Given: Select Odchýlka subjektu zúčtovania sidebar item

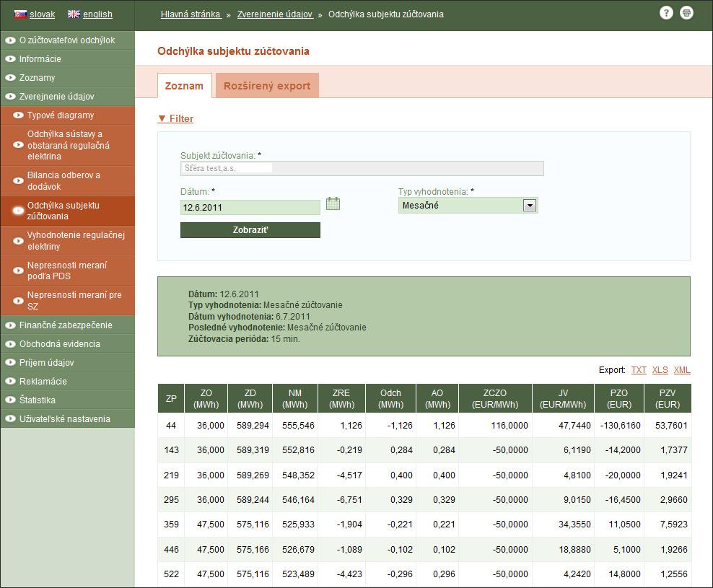Looking at the screenshot, I should (67, 211).
